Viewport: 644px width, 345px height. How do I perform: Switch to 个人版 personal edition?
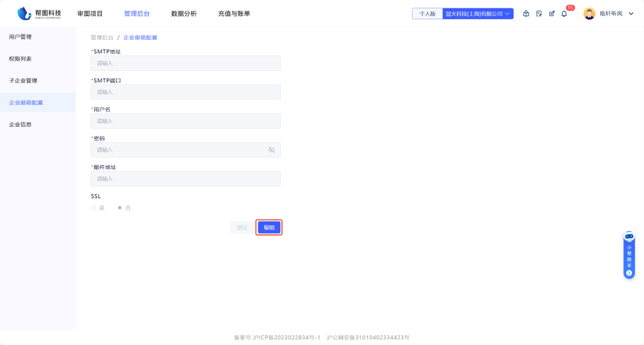[428, 14]
